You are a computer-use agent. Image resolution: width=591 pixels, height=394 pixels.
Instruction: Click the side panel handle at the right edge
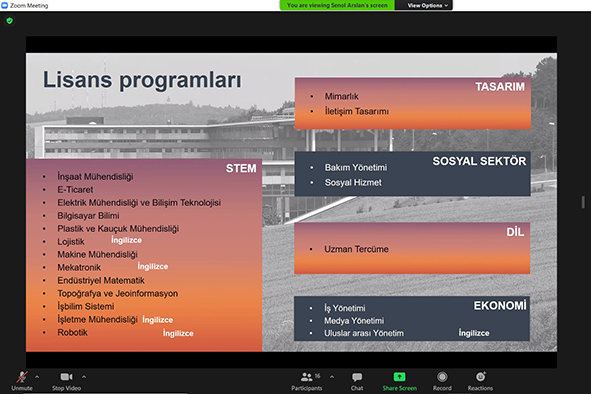(583, 202)
